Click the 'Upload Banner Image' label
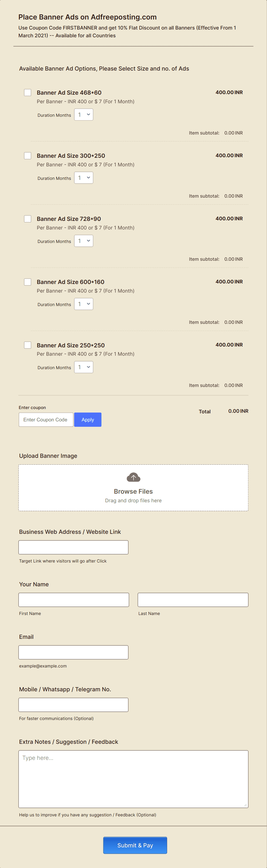 [48, 456]
